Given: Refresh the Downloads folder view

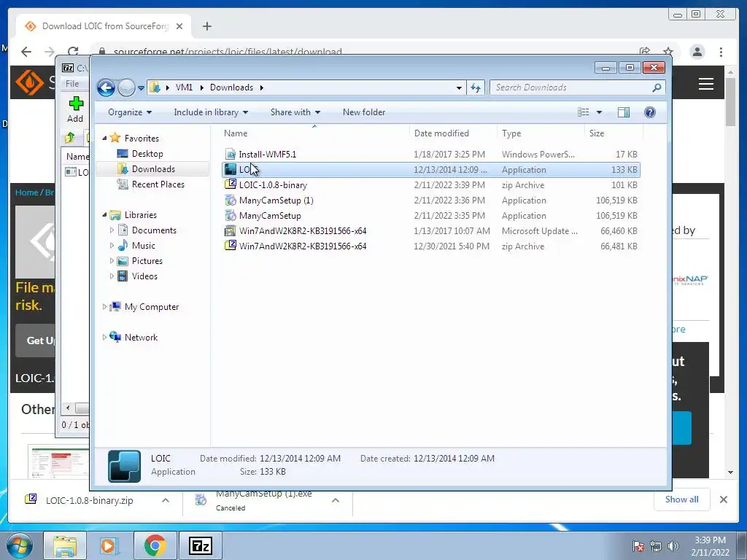Looking at the screenshot, I should coord(476,87).
